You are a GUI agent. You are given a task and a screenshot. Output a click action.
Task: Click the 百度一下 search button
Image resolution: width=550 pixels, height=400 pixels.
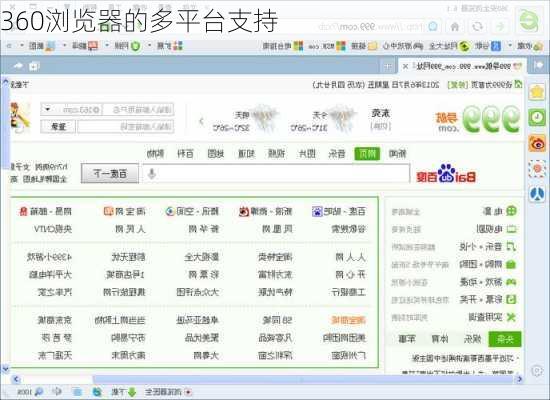pos(110,173)
